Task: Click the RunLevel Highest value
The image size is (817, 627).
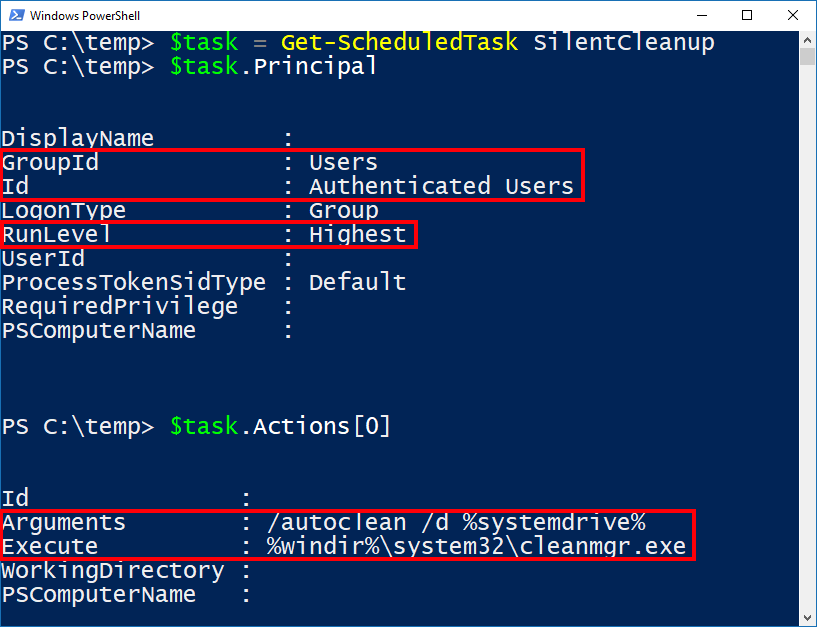Action: pos(357,234)
